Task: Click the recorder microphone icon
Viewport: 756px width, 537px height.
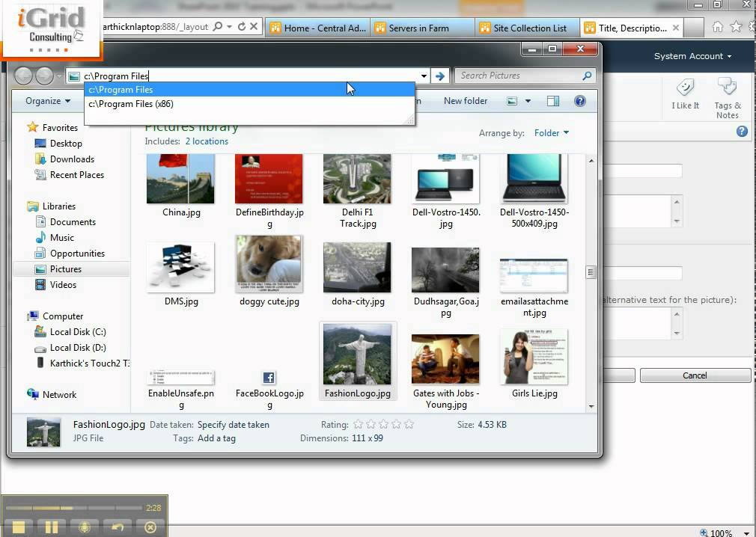Action: tap(85, 527)
